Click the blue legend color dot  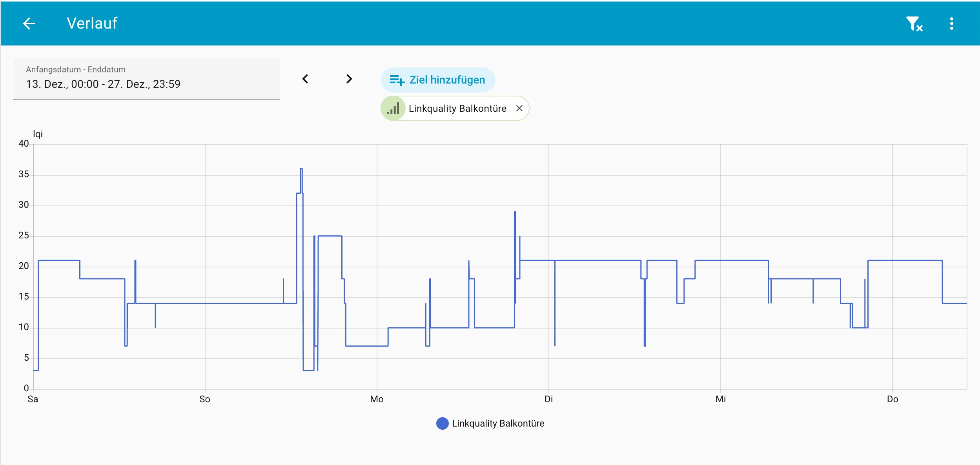click(x=442, y=423)
